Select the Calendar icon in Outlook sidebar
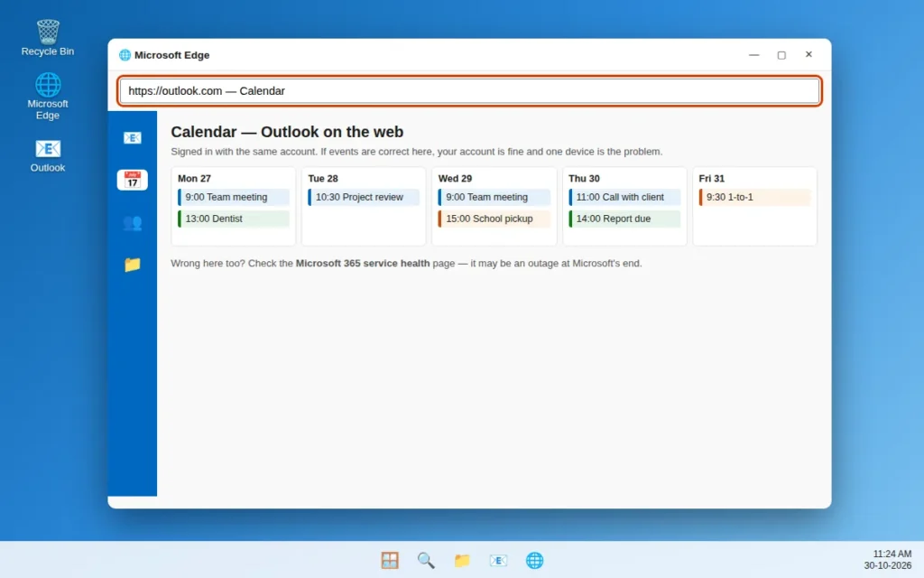 132,180
